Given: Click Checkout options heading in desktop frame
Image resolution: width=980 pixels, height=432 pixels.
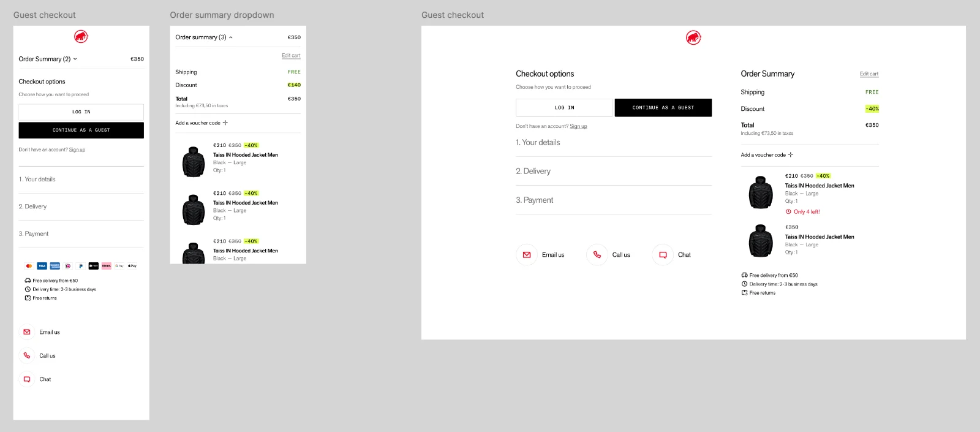Looking at the screenshot, I should click(545, 74).
